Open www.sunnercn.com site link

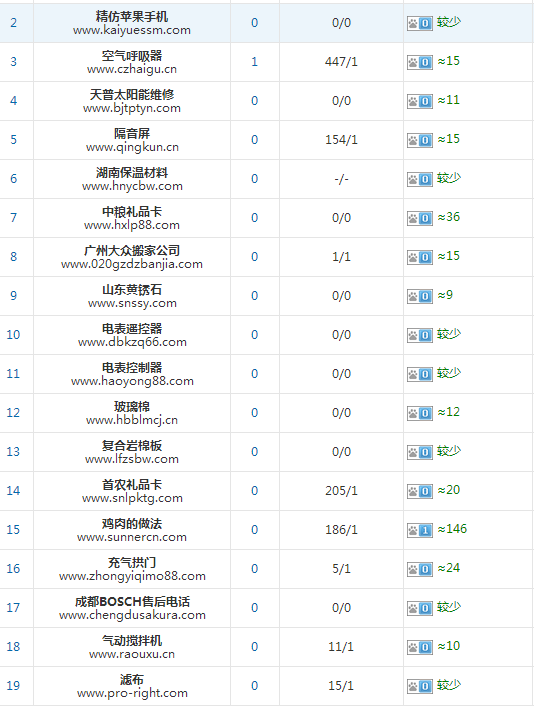point(132,537)
